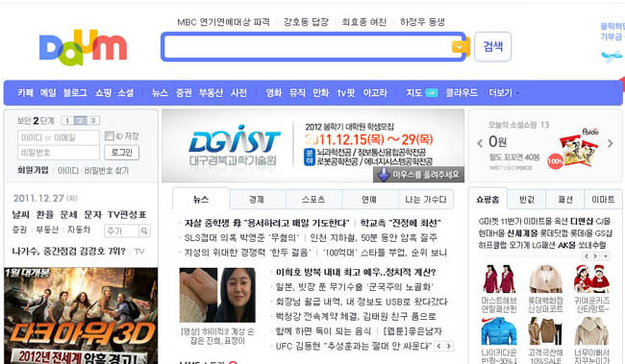Go to next news page arrow
Viewport: 625px width, 364px height.
coord(449,346)
